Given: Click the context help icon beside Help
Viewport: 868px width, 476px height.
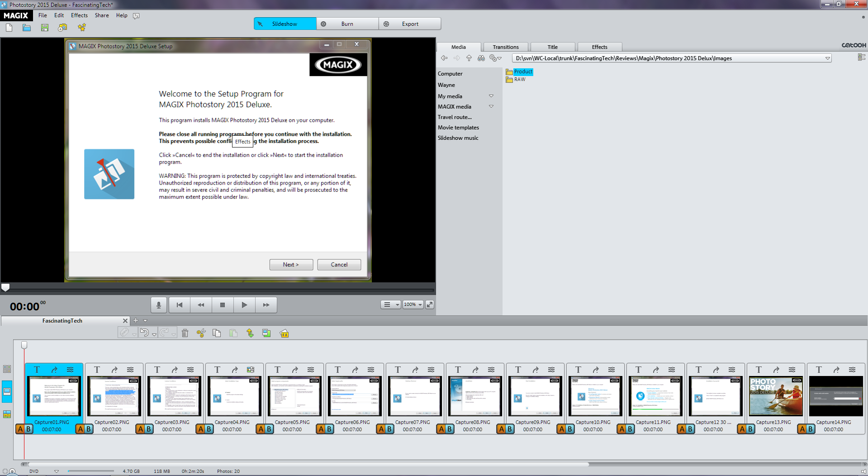Looking at the screenshot, I should tap(136, 15).
